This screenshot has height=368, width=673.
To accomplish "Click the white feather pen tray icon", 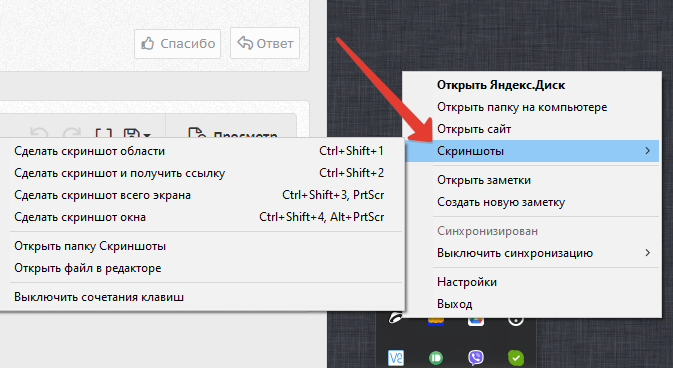I will [x=396, y=319].
